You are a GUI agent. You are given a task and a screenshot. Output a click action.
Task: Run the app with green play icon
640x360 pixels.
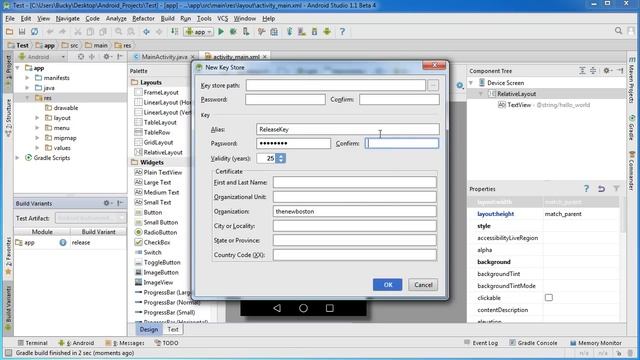[221, 31]
